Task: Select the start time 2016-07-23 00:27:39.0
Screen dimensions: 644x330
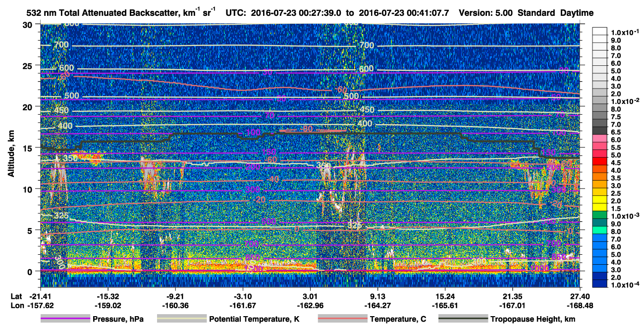Action: [297, 13]
